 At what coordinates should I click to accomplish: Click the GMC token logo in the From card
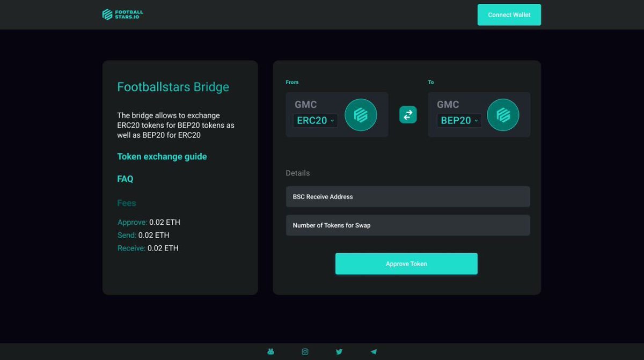tap(361, 115)
